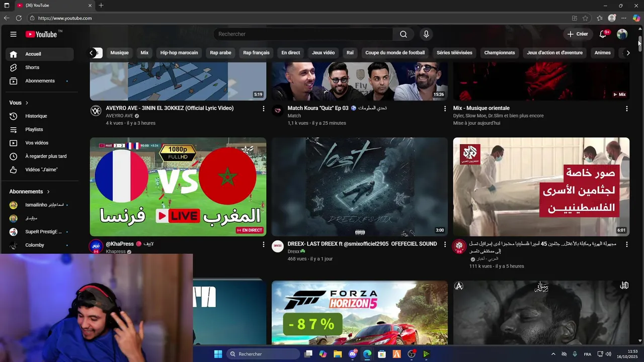
Task: Select the Coupe du monde de football chip
Action: (x=395, y=53)
